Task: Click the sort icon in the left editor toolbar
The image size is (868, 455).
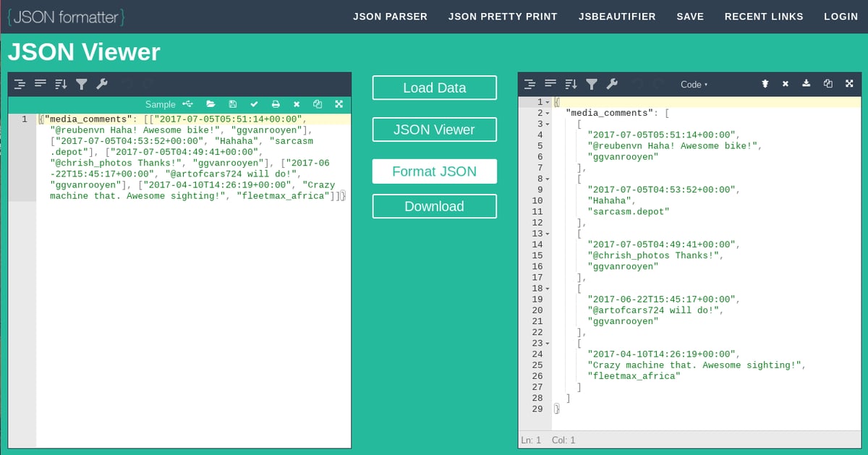Action: coord(61,85)
